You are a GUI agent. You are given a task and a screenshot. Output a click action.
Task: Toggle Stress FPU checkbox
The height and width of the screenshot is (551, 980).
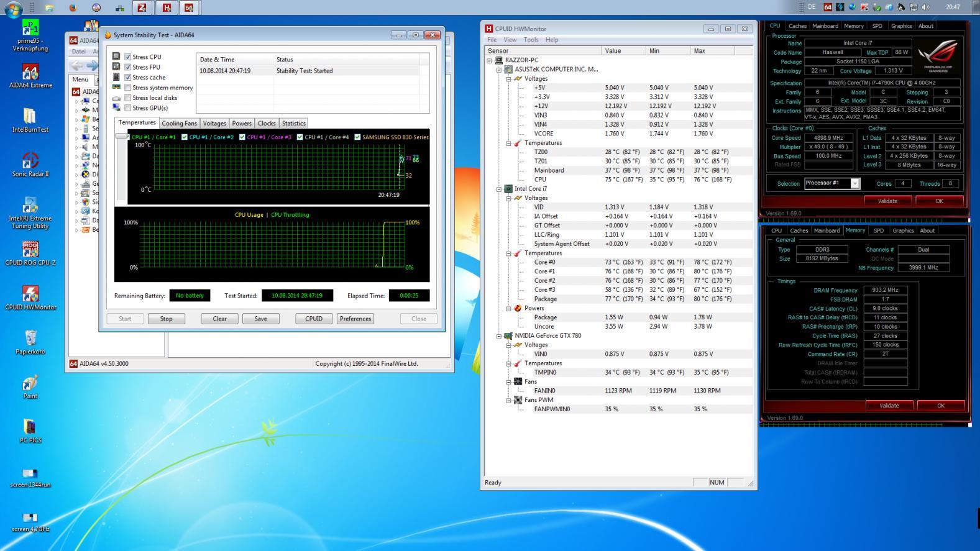pos(128,67)
